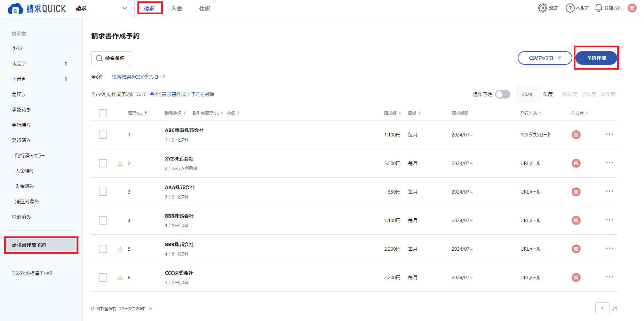
Task: Click the creator avatar on the CCC株式会社 row
Action: click(576, 277)
